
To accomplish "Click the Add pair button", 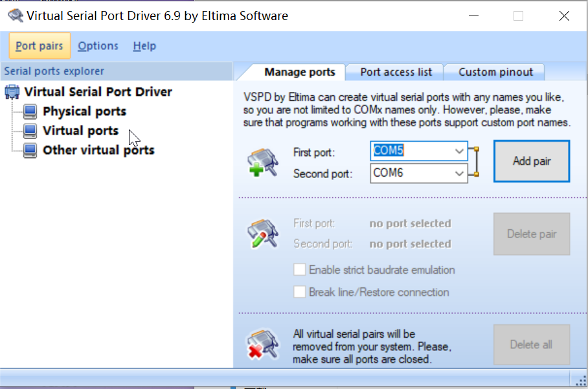I will click(x=532, y=161).
